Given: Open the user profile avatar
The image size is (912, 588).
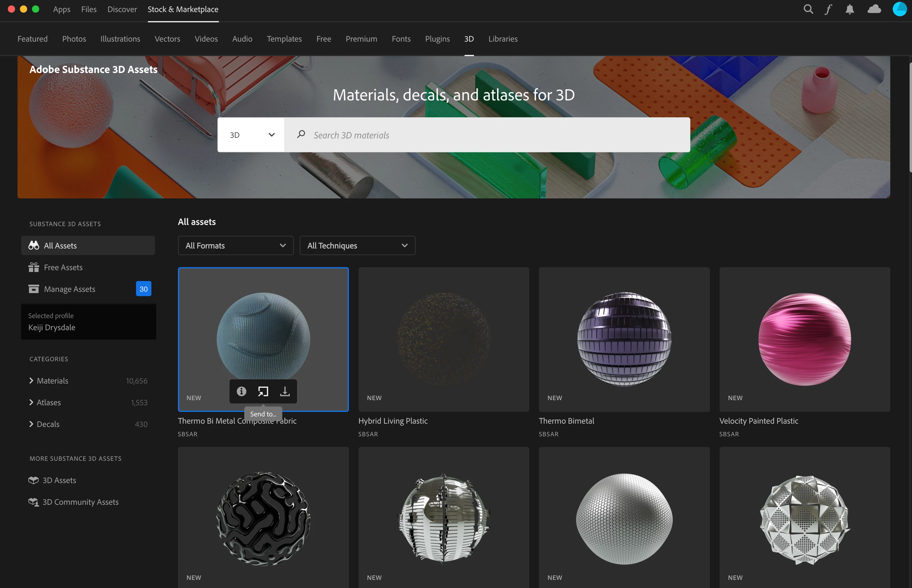Looking at the screenshot, I should 899,9.
